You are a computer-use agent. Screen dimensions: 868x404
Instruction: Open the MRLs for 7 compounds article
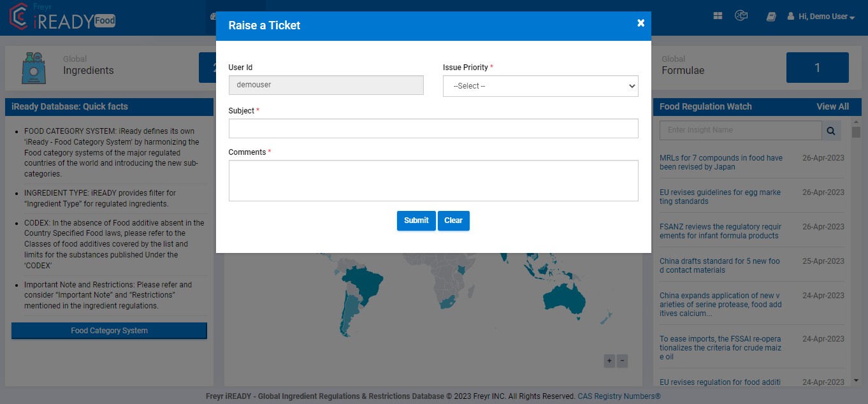pyautogui.click(x=721, y=162)
